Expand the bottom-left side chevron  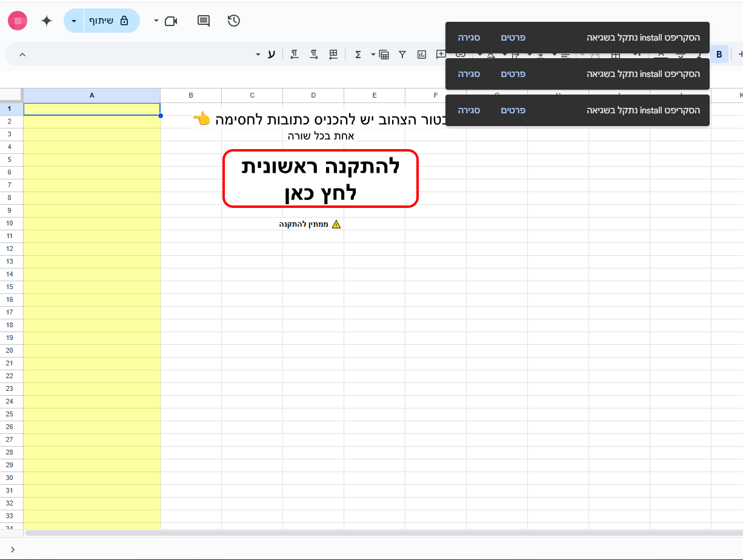pos(12,550)
